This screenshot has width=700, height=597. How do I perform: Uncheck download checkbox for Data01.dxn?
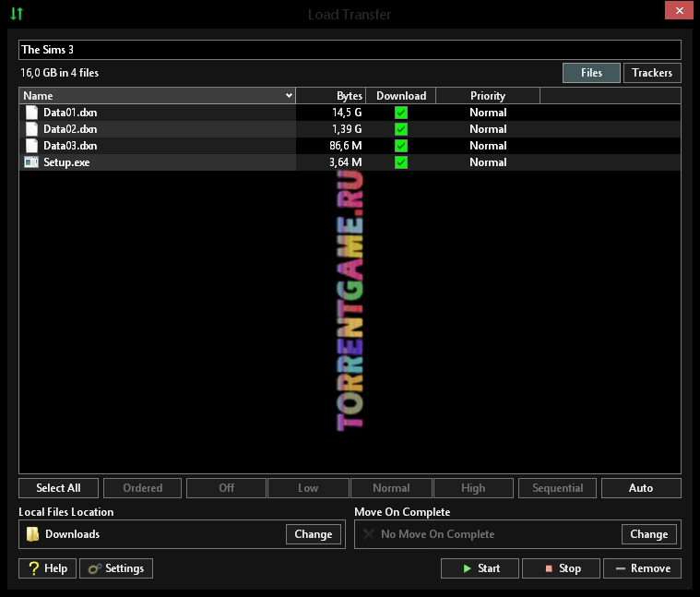pos(401,113)
